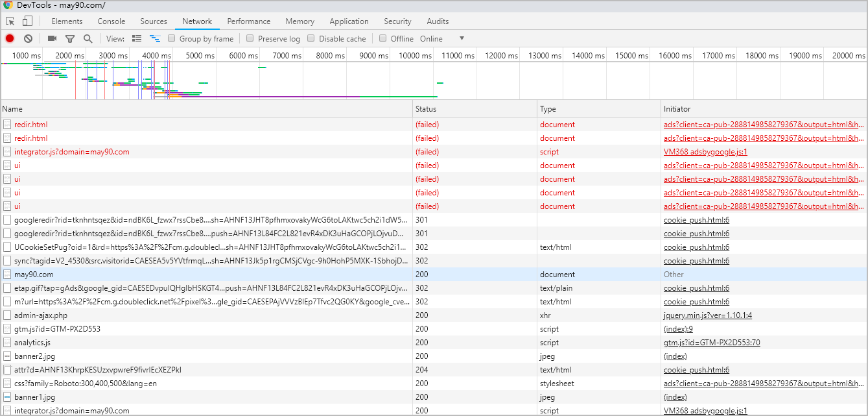The width and height of the screenshot is (868, 416).
Task: Sort requests by the Status column header
Action: pyautogui.click(x=426, y=109)
